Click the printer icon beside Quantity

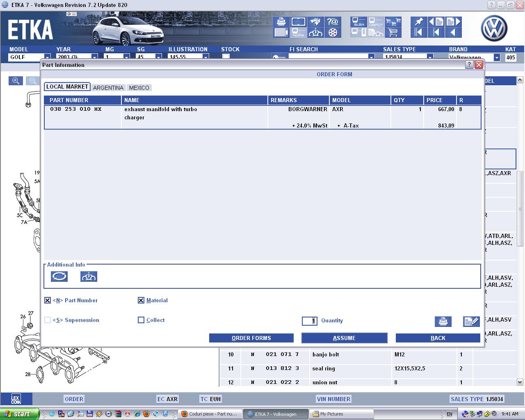(x=443, y=322)
